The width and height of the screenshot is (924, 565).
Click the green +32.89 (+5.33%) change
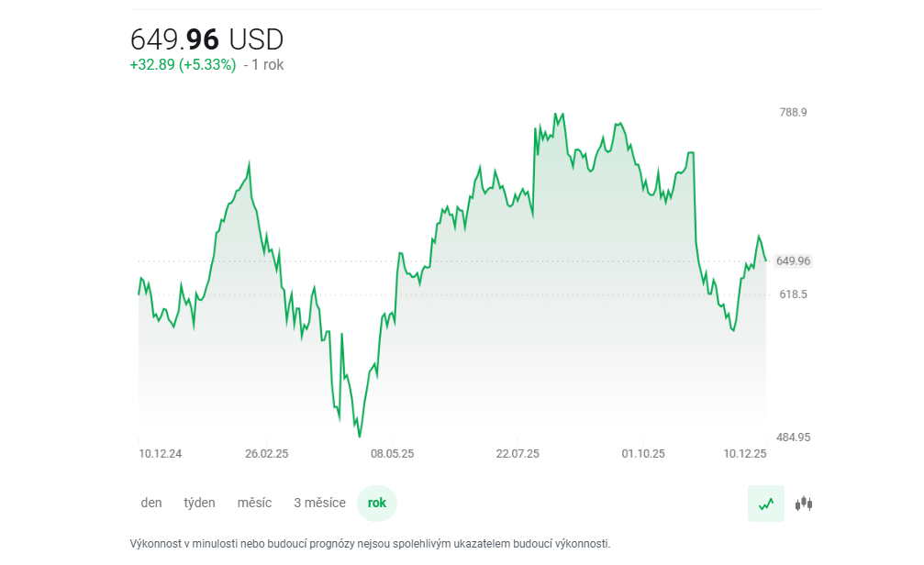(x=183, y=65)
